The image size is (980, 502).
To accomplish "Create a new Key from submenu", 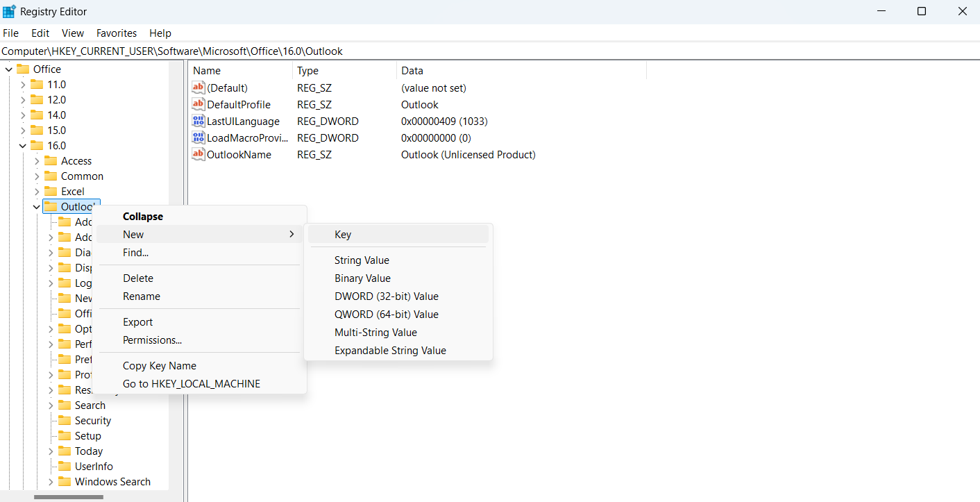I will pyautogui.click(x=398, y=235).
